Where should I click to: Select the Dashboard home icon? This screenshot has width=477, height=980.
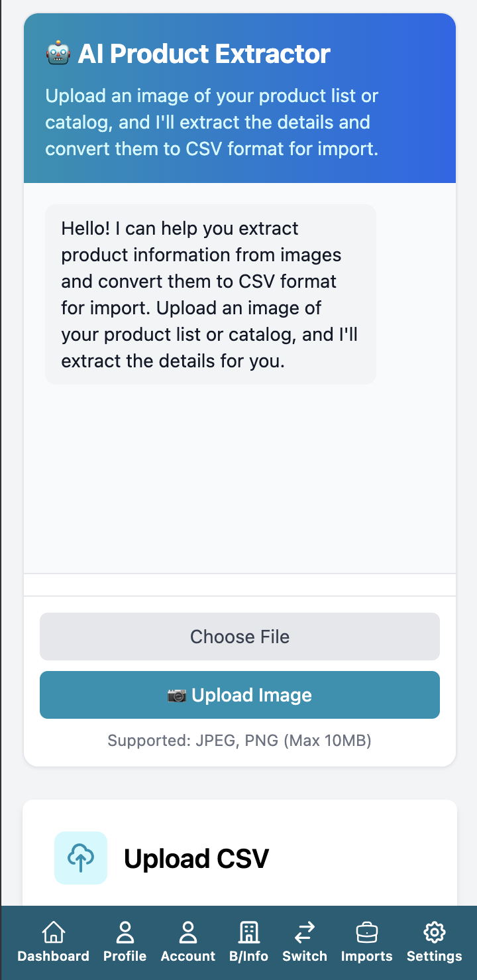(x=53, y=932)
